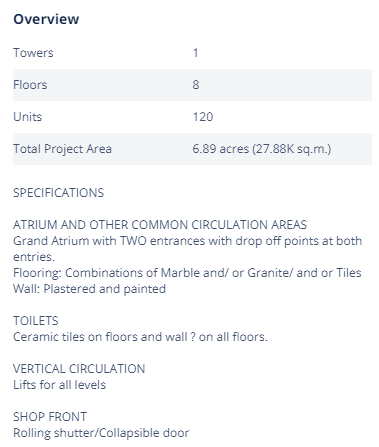Select Rolling shutter/Collapsible door text
The image size is (379, 447).
click(x=101, y=433)
